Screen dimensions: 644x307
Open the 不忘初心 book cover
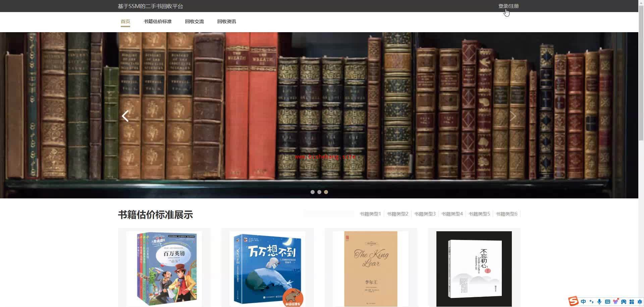[474, 269]
